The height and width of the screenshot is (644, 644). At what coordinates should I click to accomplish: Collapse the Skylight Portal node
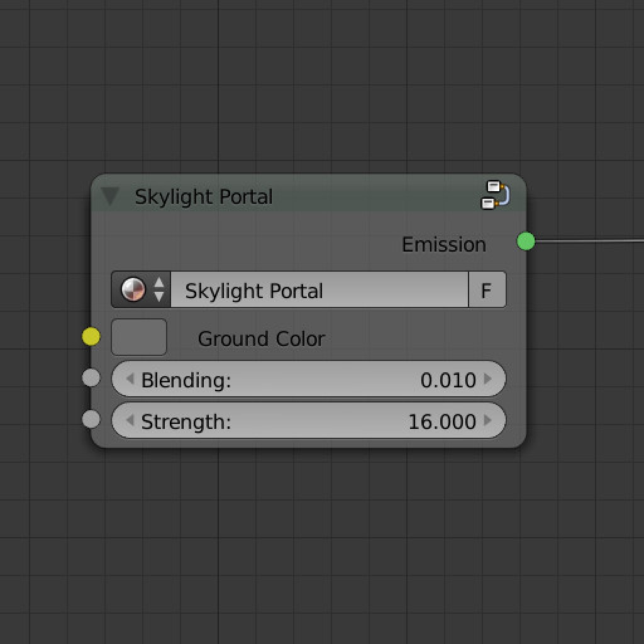(111, 197)
